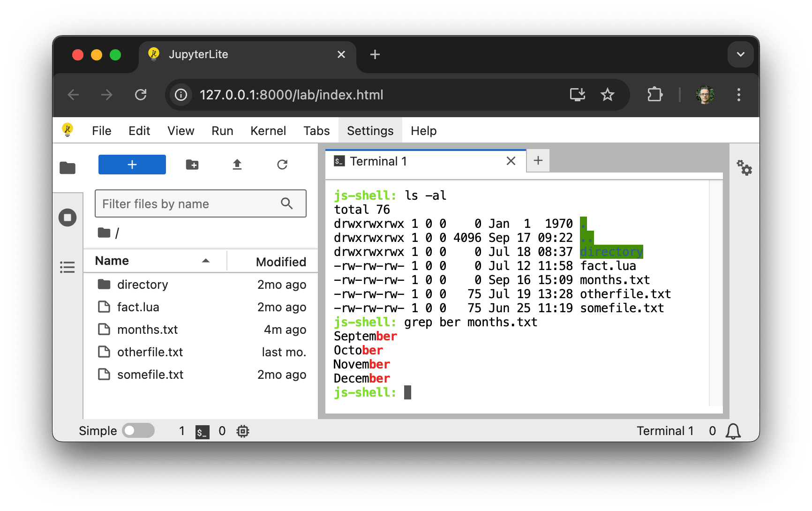Create a new folder with the toolbar icon

[192, 165]
